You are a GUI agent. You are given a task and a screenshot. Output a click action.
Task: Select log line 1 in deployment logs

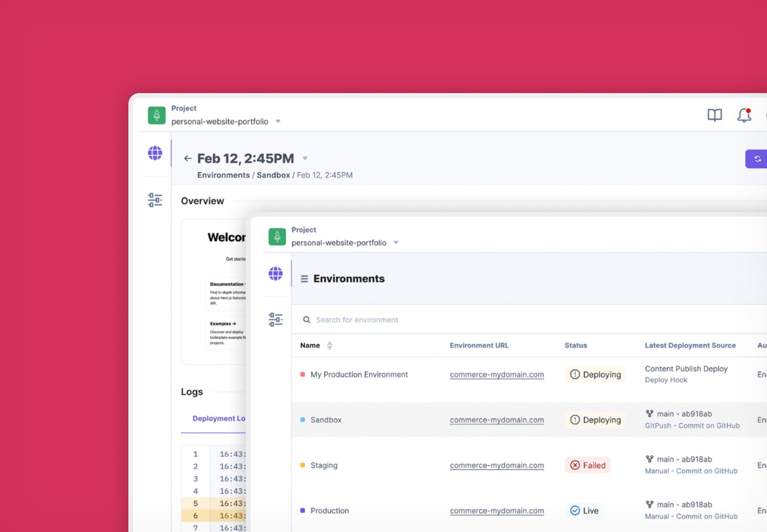tap(214, 454)
